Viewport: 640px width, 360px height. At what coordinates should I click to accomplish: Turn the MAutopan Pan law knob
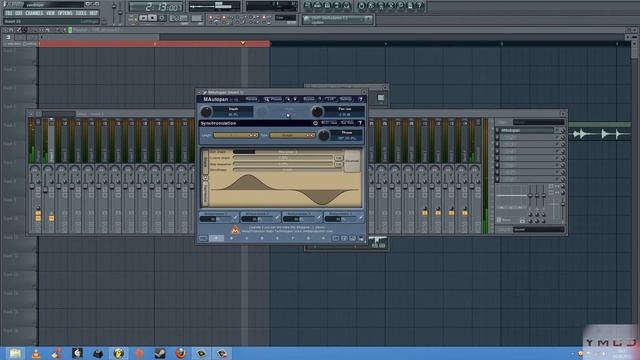317,111
